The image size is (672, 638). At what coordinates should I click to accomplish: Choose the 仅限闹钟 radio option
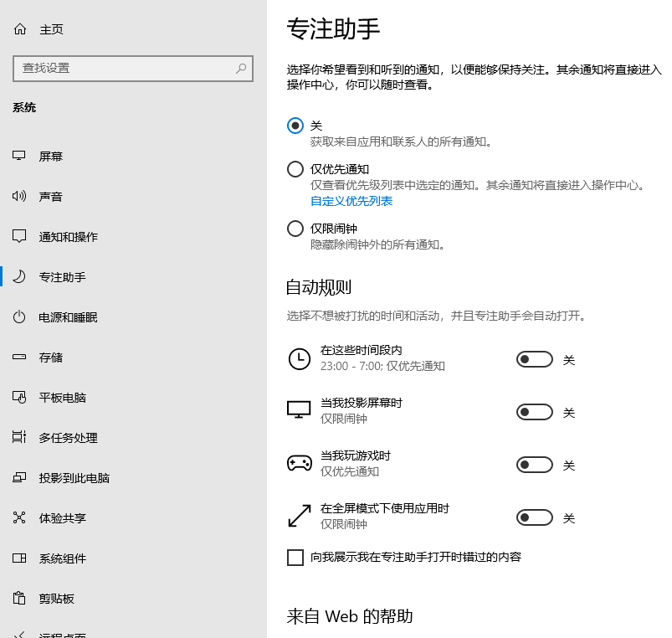(295, 228)
